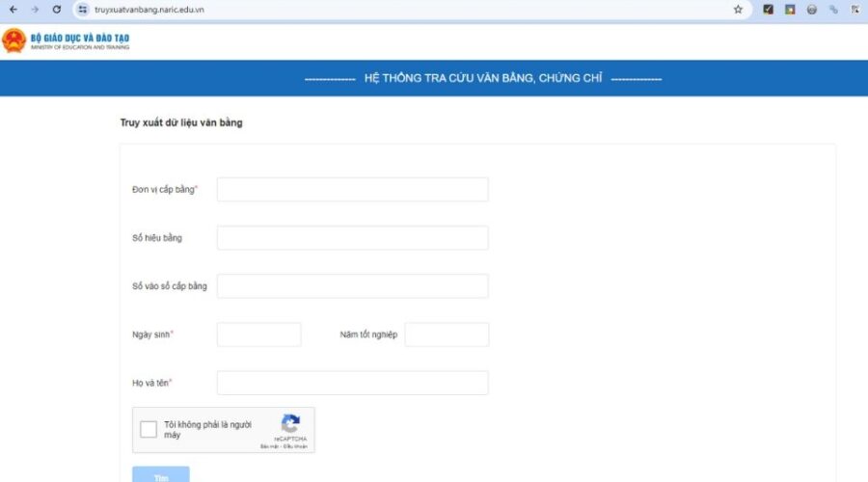Click the Truy xuất dữ liệu văn bằng heading
Viewport: 868px width, 482px height.
click(x=181, y=122)
